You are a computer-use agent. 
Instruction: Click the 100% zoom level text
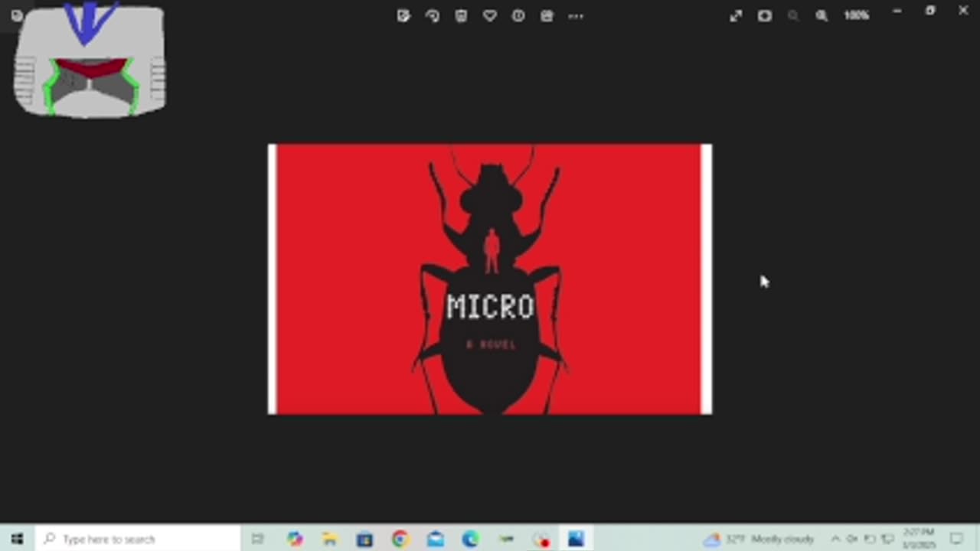point(856,15)
